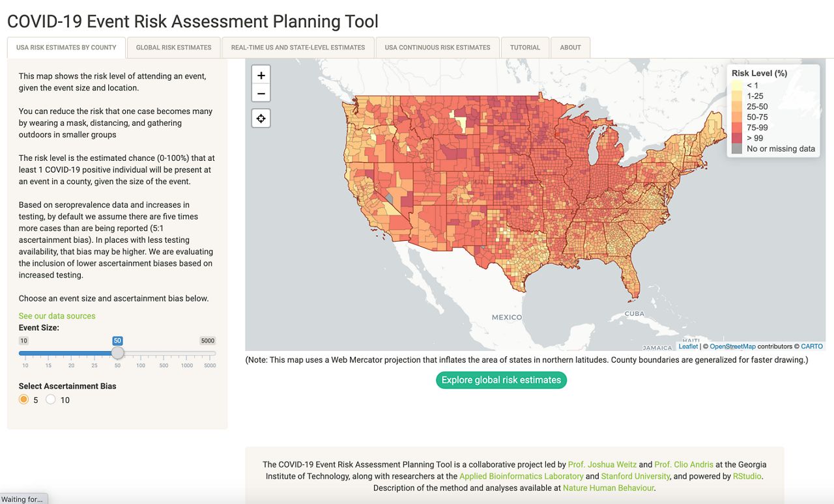
Task: Zoom in on the map
Action: pos(261,75)
